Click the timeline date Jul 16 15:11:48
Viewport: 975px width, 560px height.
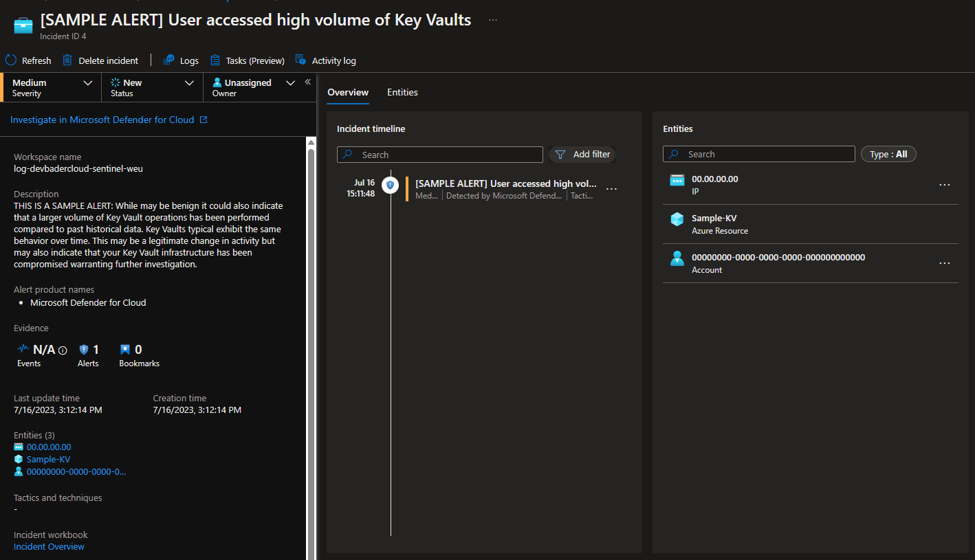[x=361, y=188]
